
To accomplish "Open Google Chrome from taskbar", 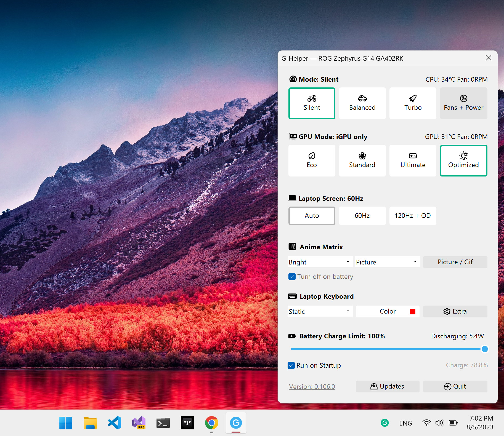I will point(212,423).
